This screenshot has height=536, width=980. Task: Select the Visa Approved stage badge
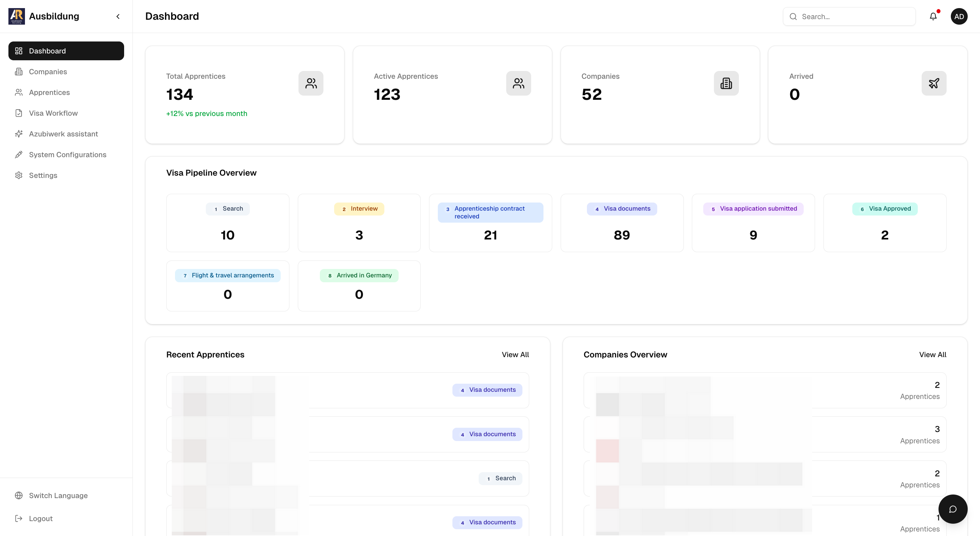tap(884, 209)
